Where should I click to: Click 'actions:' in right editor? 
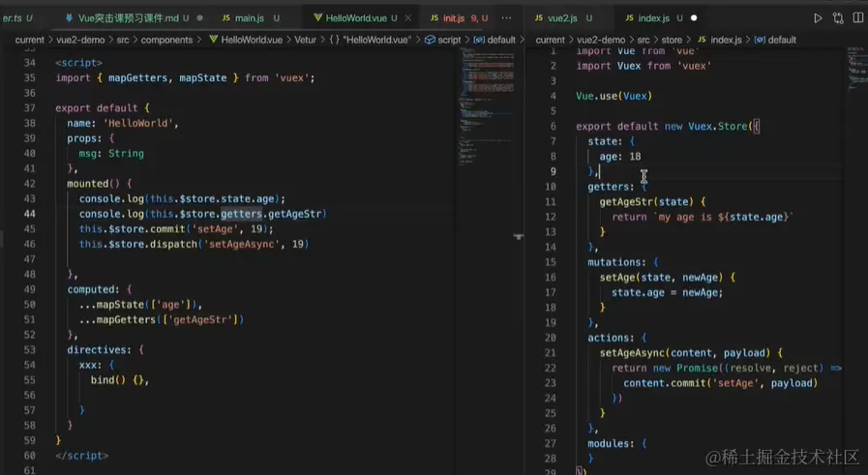click(612, 338)
